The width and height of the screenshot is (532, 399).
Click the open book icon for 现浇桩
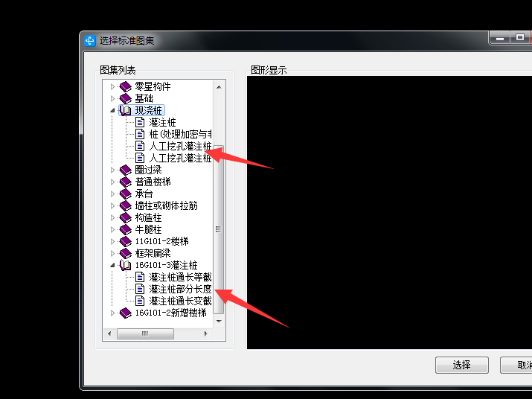click(125, 110)
